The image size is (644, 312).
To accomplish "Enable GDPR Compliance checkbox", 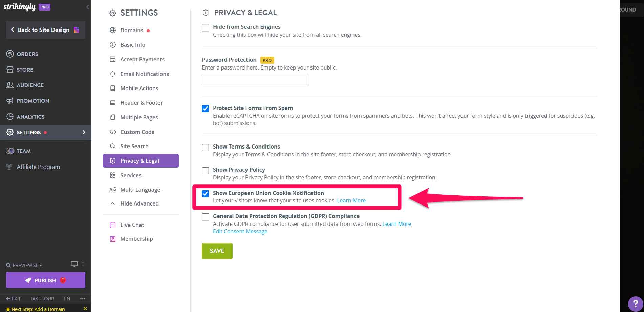I will (x=205, y=217).
